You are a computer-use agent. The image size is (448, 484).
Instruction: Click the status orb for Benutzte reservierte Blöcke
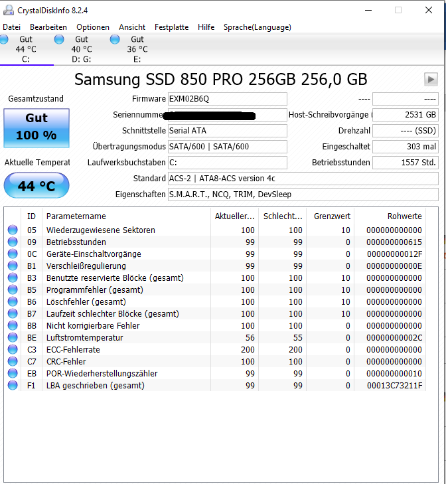(x=13, y=278)
